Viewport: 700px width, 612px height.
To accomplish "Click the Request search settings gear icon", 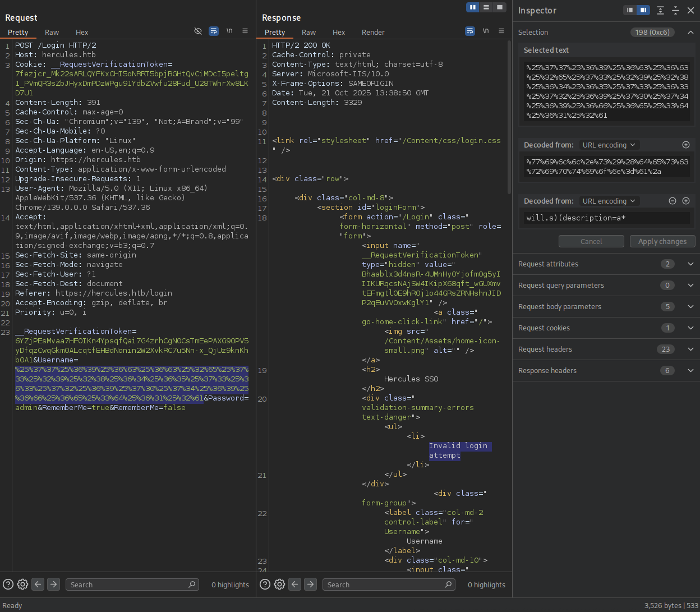I will pos(22,585).
